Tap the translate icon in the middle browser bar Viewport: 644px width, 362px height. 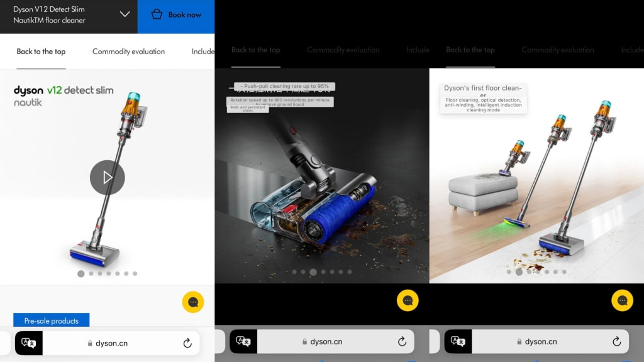tap(243, 341)
